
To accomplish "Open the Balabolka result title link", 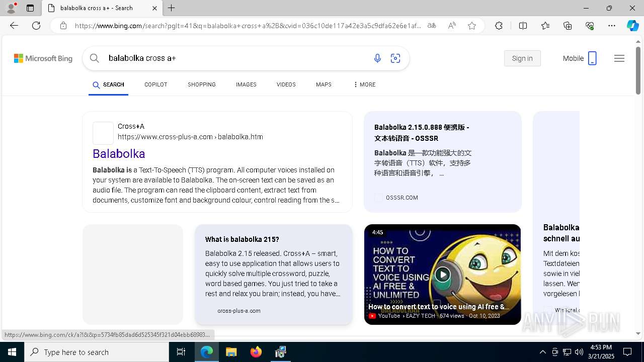I will 119,154.
